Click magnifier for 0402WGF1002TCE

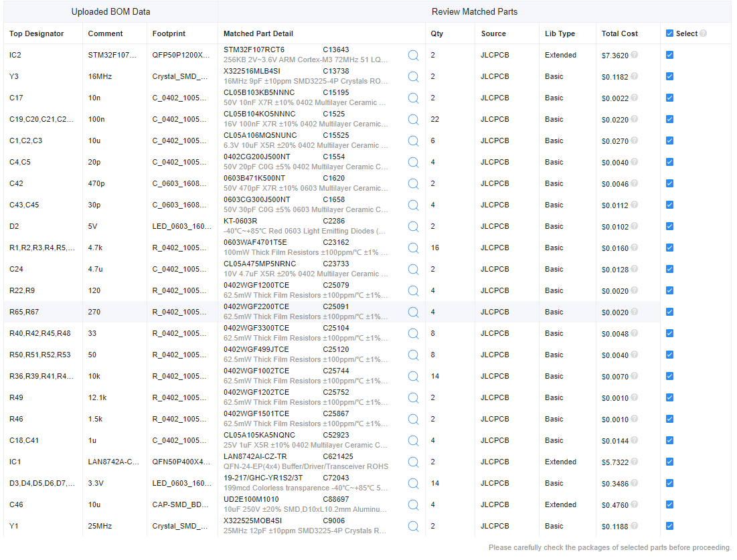[413, 376]
